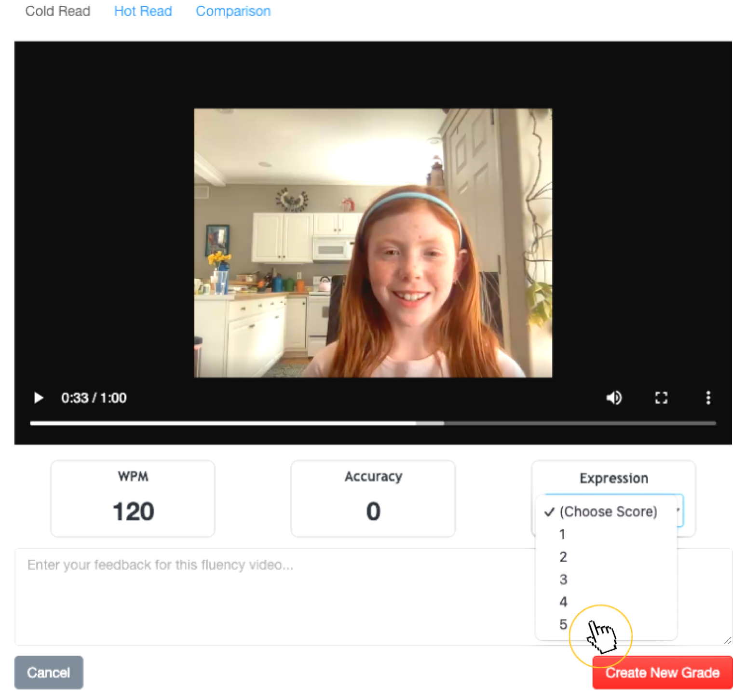Select the (Choose Score) default option

pos(608,512)
